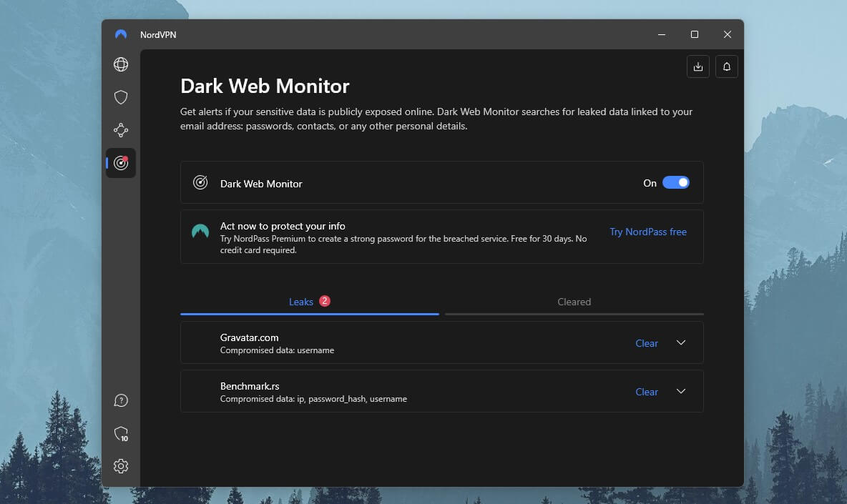Screen dimensions: 847x504
Task: Click the radar icon beside Dark Web Monitor
Action: [x=200, y=182]
